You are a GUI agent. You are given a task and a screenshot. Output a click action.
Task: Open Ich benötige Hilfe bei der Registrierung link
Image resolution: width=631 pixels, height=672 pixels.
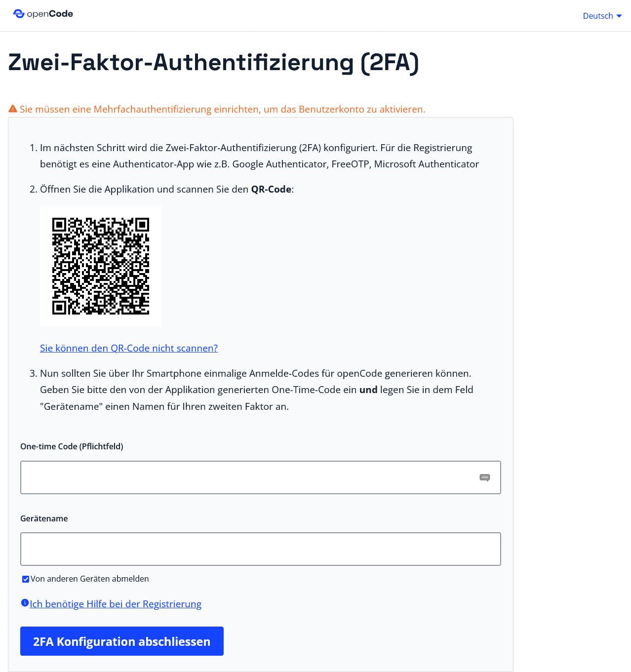(x=115, y=603)
